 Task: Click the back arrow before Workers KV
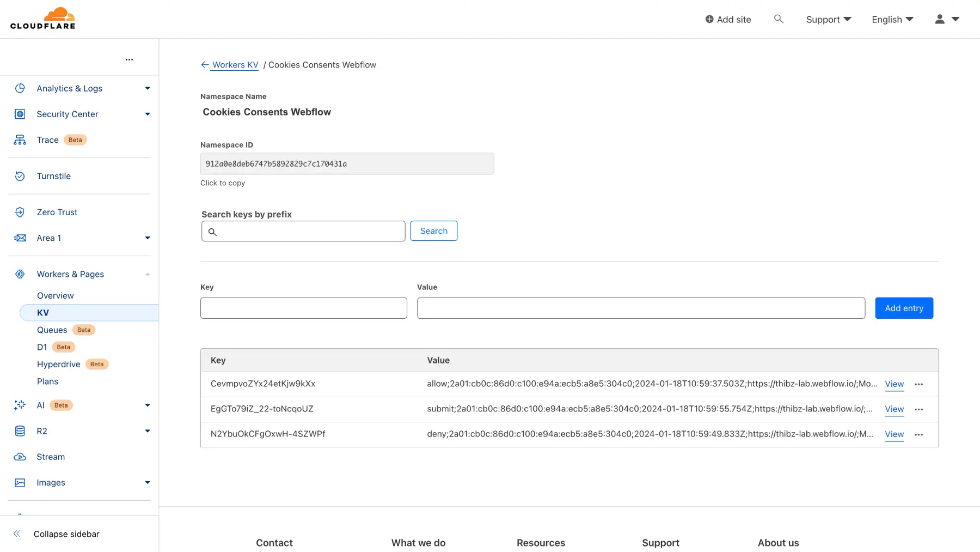205,65
